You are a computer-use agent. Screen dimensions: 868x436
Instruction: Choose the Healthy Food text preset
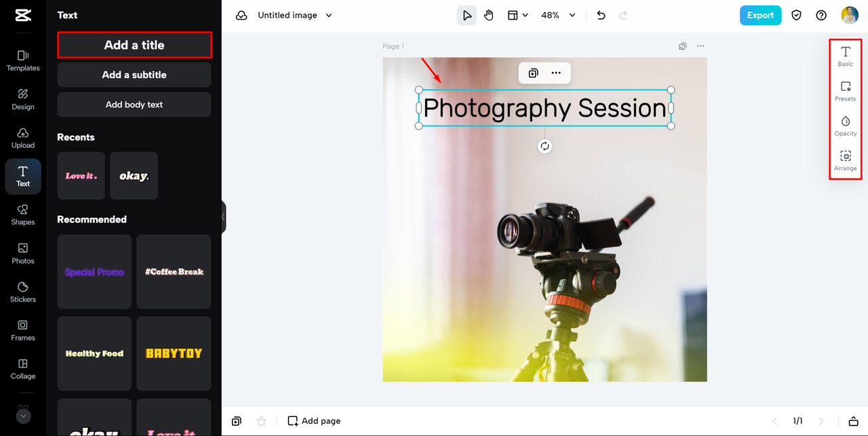(94, 353)
